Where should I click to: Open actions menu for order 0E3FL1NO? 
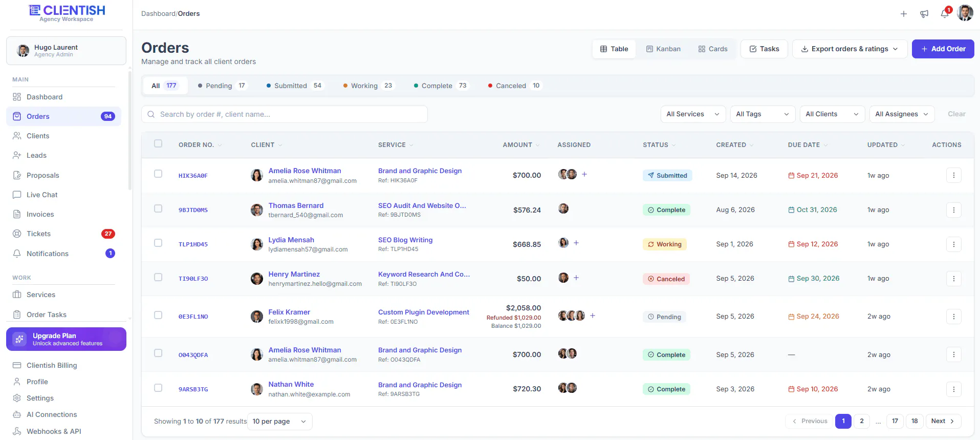(954, 317)
